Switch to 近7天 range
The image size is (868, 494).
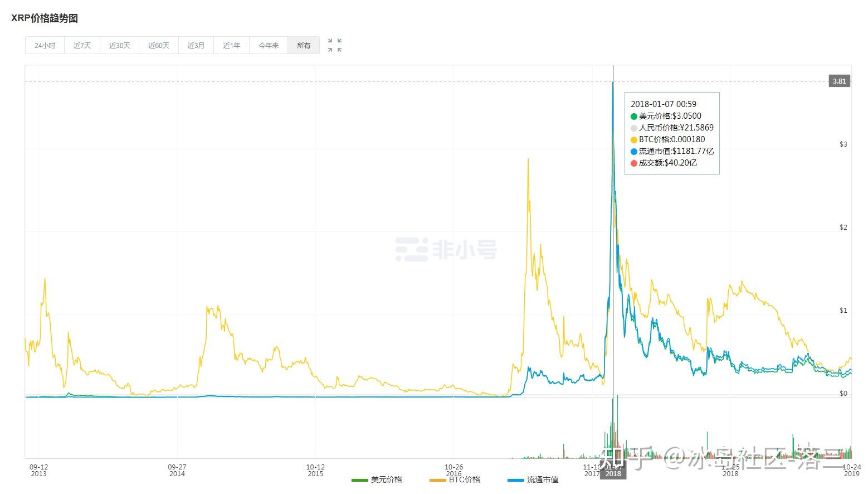click(x=82, y=45)
